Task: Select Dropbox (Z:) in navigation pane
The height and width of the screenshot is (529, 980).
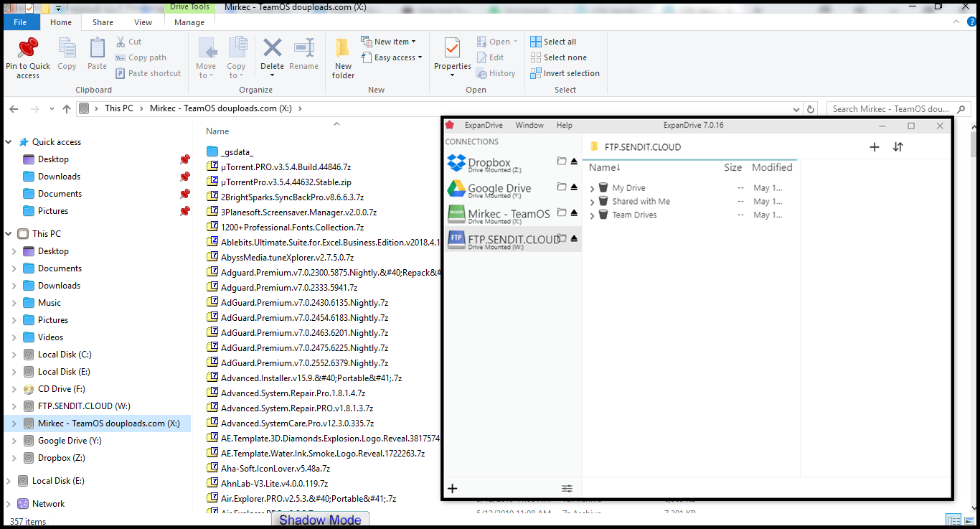Action: [61, 458]
